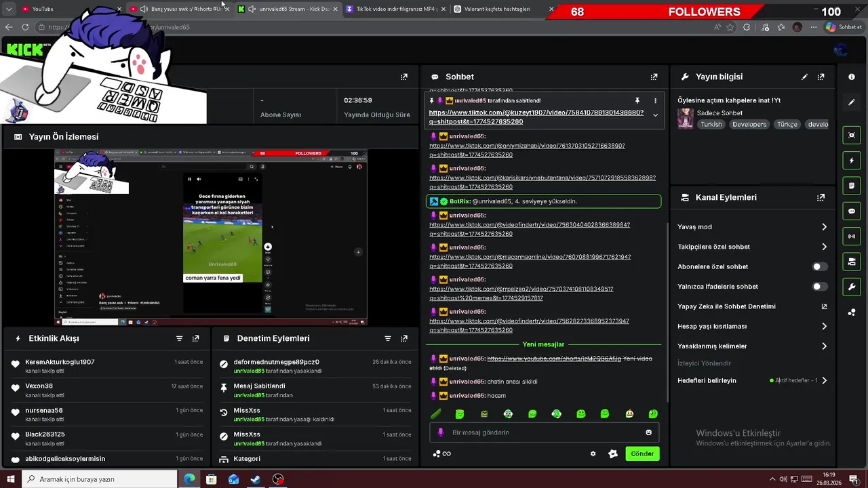The width and height of the screenshot is (868, 488).
Task: Open Steam from the taskbar
Action: (256, 479)
